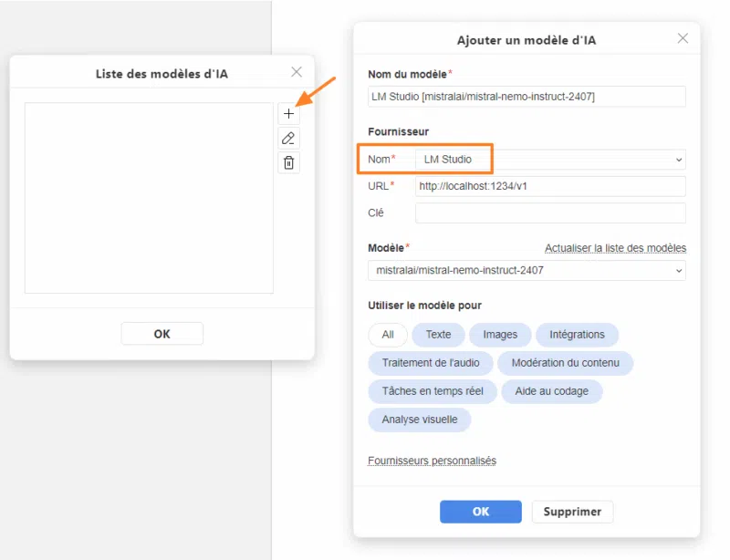
Task: Click the Clé input field
Action: 549,213
